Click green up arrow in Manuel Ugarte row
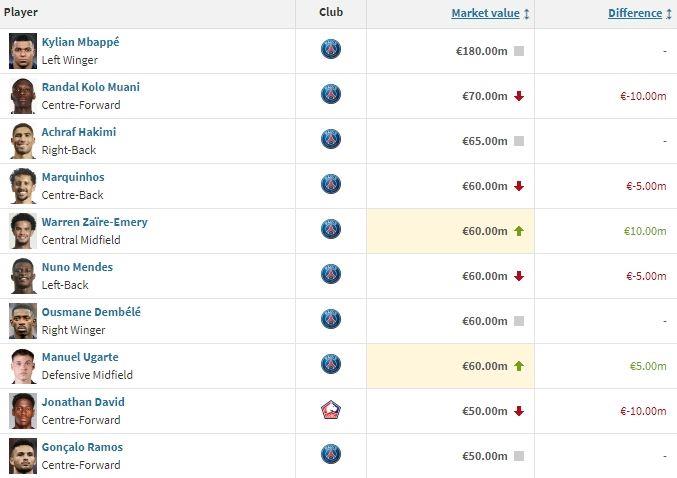 pyautogui.click(x=519, y=366)
